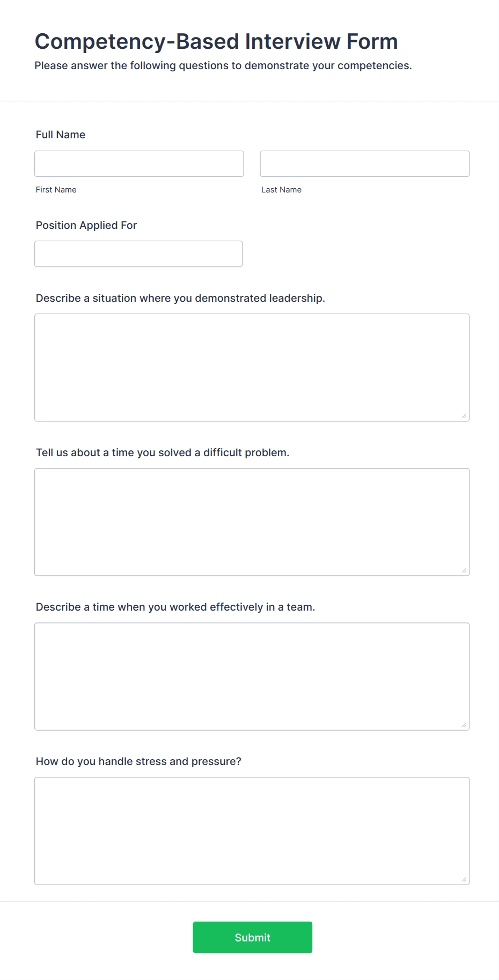Viewport: 499px width, 980px height.
Task: Click the Full Name field label
Action: point(60,135)
